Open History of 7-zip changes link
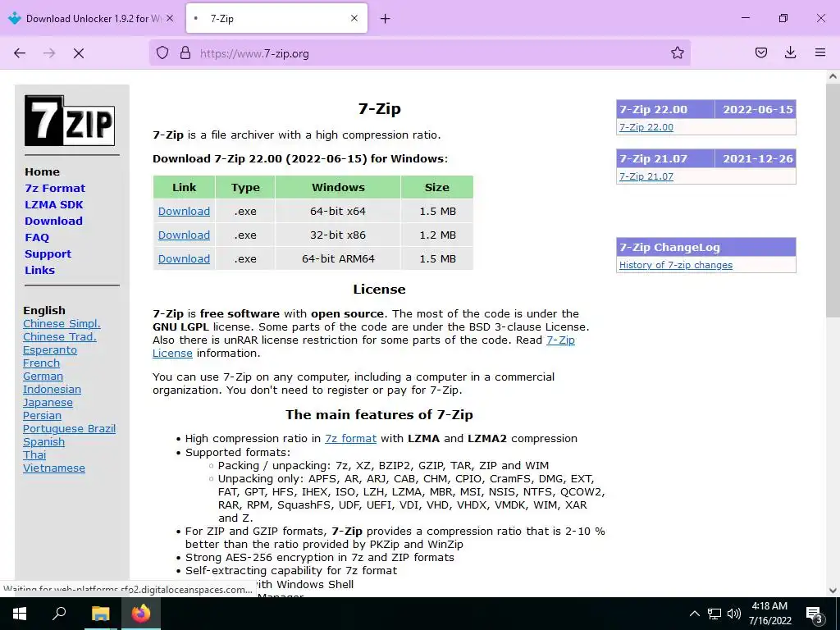The width and height of the screenshot is (840, 630). pos(676,265)
